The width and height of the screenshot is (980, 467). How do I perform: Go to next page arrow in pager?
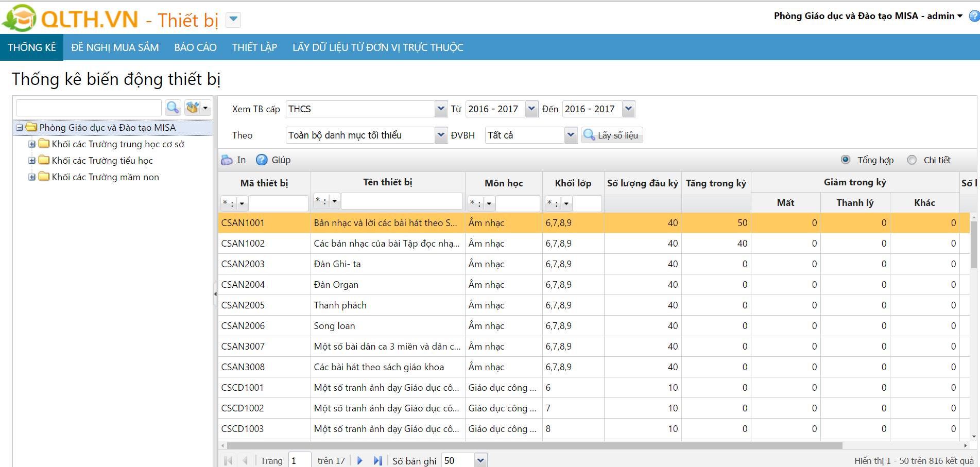[x=360, y=461]
